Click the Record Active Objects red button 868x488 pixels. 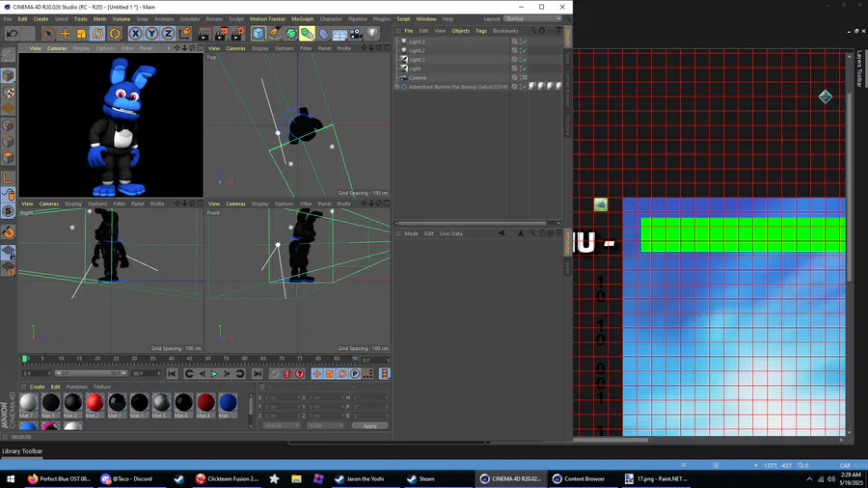(x=275, y=374)
